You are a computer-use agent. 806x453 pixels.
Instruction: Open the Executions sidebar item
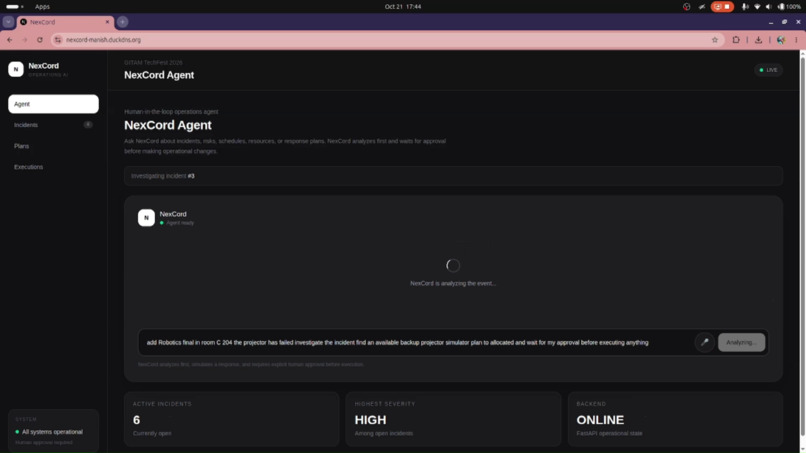(53, 167)
